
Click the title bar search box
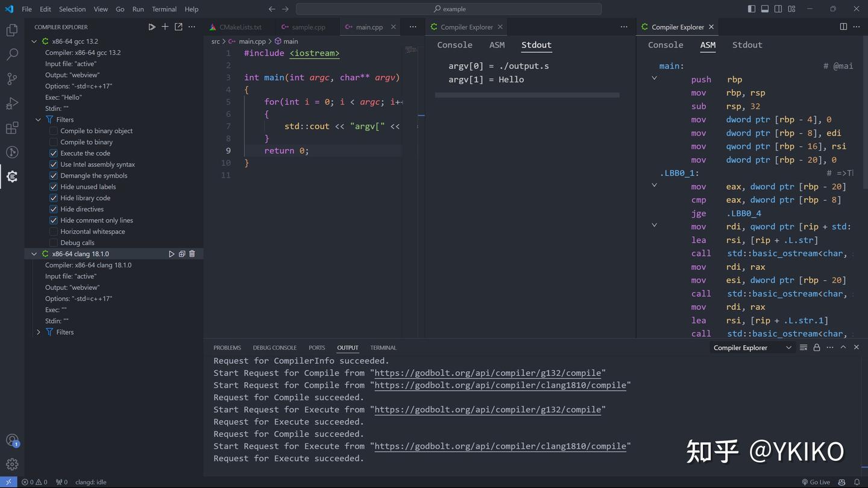tap(448, 9)
